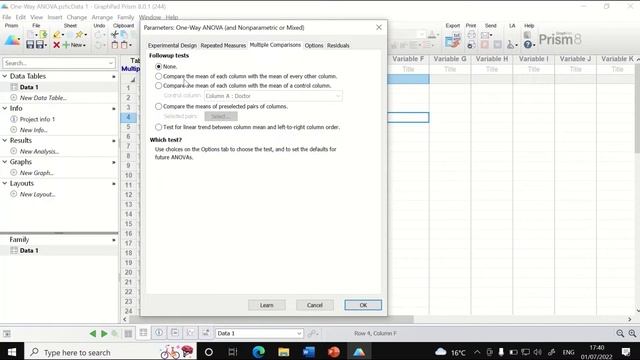Click the horizontal scrollbar right arrow
Image resolution: width=640 pixels, height=360 pixels.
pyautogui.click(x=629, y=320)
